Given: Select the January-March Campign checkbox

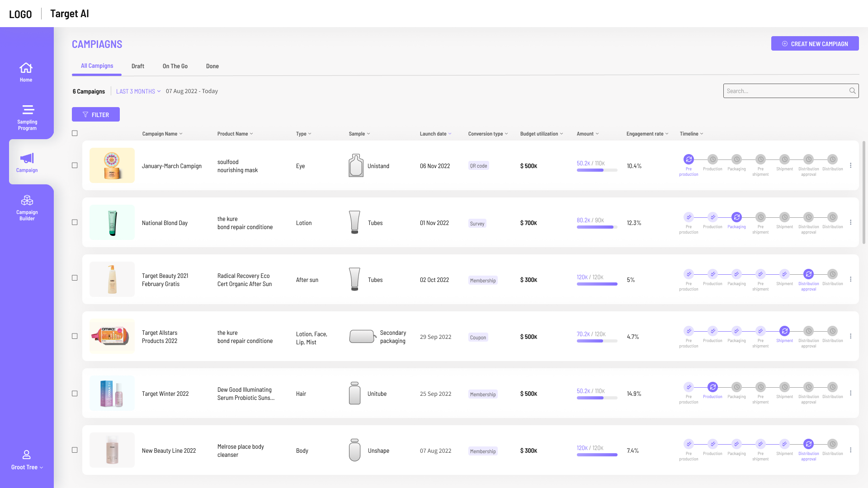Looking at the screenshot, I should [x=75, y=165].
